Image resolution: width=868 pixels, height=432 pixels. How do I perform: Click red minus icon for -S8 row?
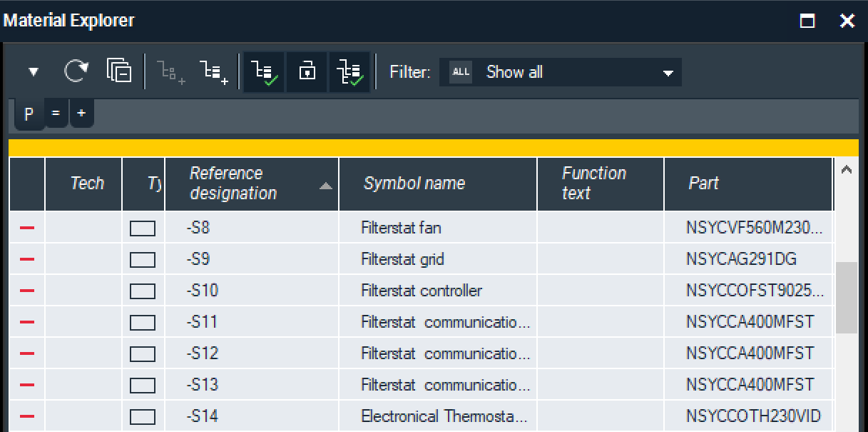(x=27, y=228)
